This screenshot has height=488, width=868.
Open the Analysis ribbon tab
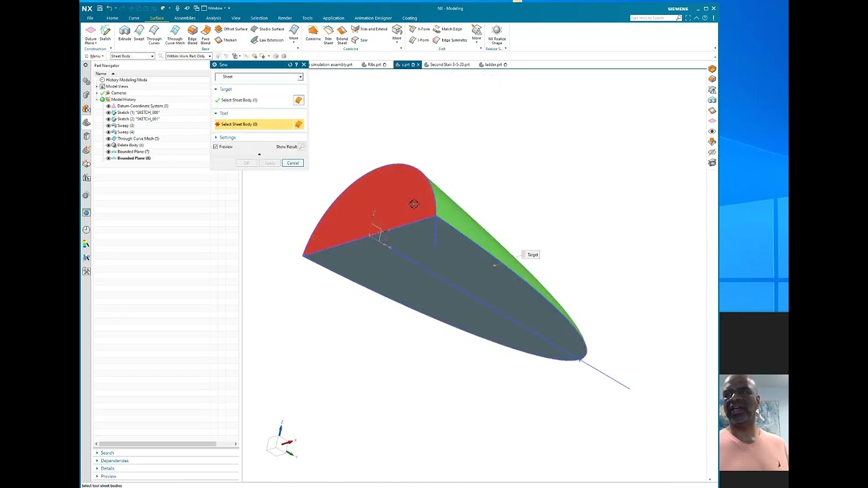(213, 18)
